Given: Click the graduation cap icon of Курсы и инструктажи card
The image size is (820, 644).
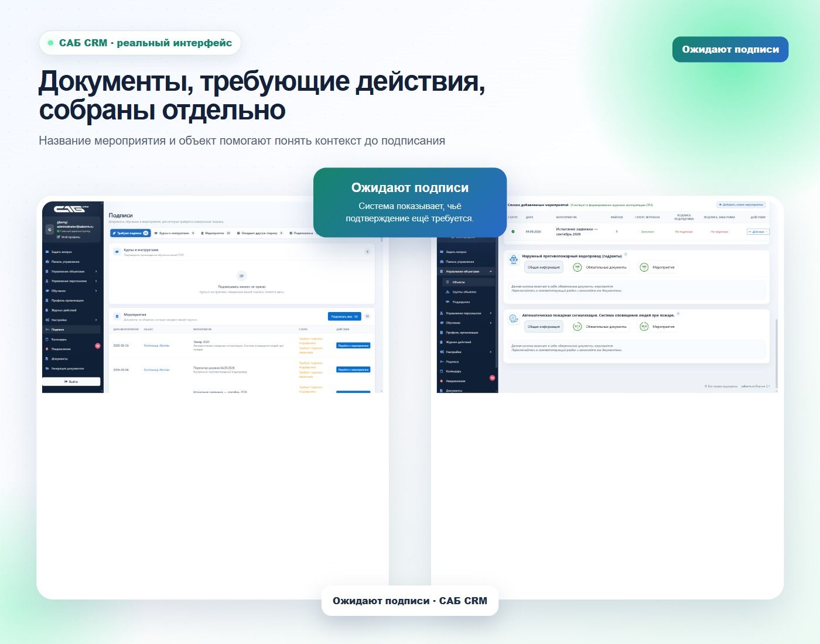Looking at the screenshot, I should click(x=117, y=252).
